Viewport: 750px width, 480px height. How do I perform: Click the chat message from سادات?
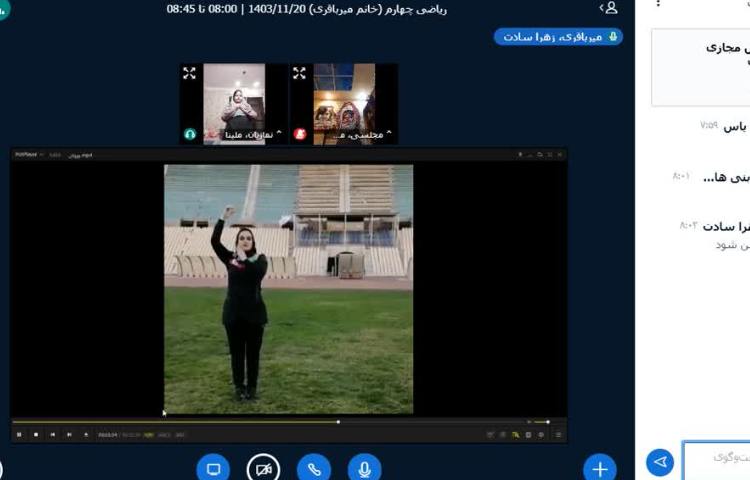click(x=714, y=235)
